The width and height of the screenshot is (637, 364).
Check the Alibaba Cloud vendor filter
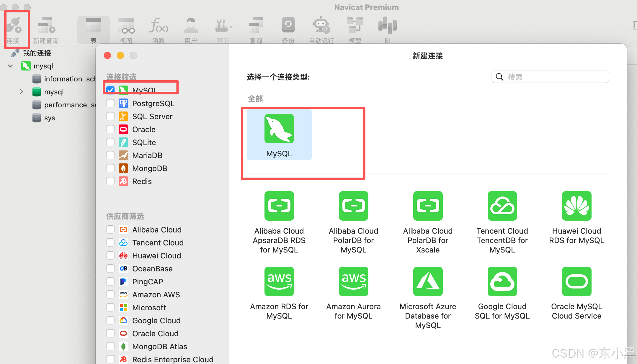110,229
